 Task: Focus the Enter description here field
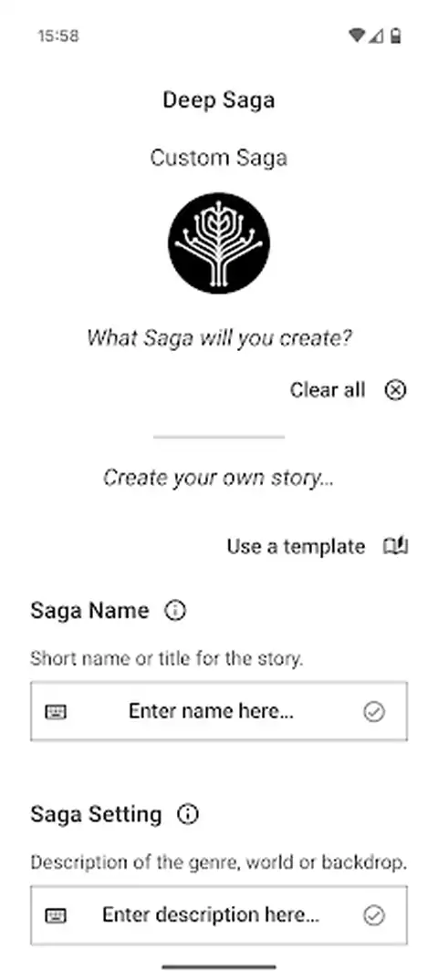click(219, 915)
